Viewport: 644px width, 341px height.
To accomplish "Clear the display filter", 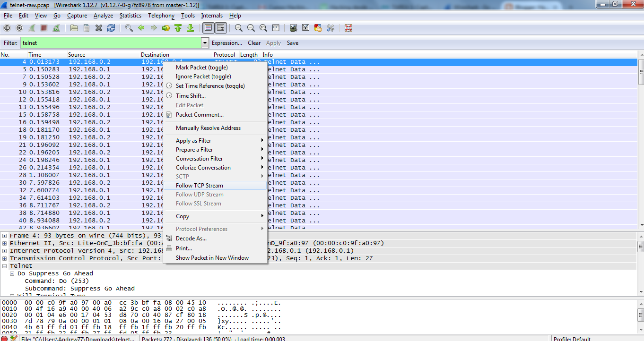I will click(254, 43).
